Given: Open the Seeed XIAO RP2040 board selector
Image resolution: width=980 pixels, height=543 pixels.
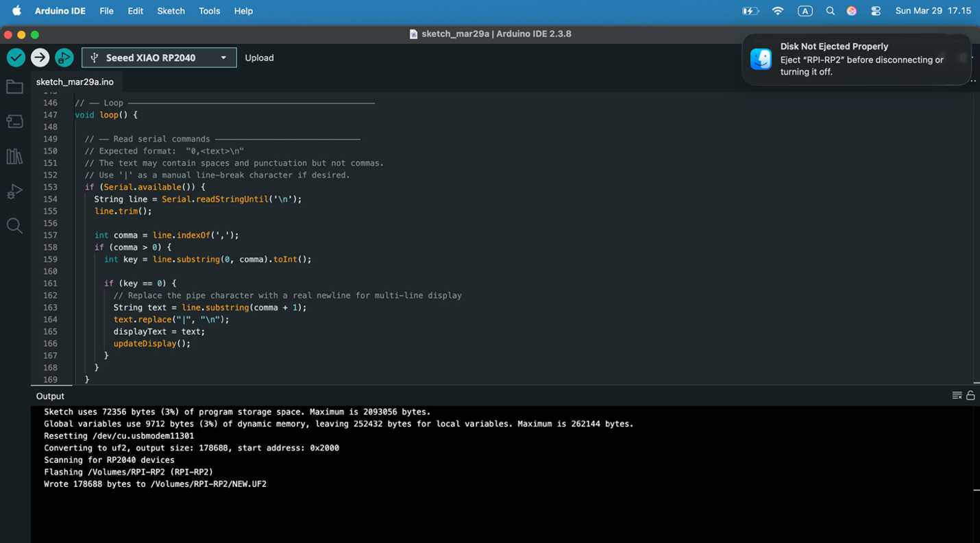Looking at the screenshot, I should pyautogui.click(x=159, y=58).
